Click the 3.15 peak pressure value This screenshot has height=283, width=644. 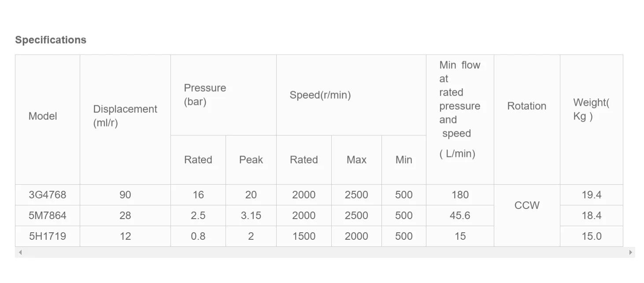pos(251,216)
